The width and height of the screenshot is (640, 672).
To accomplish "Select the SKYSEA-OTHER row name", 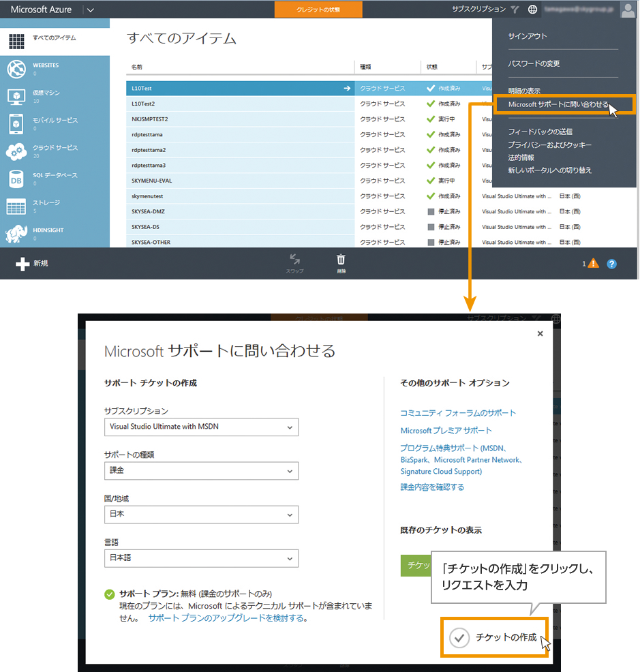I will pos(151,243).
